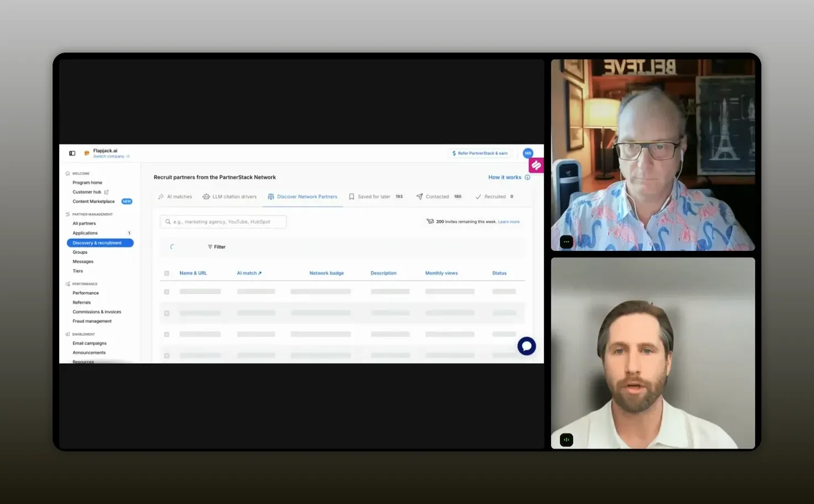Open Content Marketplace
This screenshot has width=814, height=504.
94,202
